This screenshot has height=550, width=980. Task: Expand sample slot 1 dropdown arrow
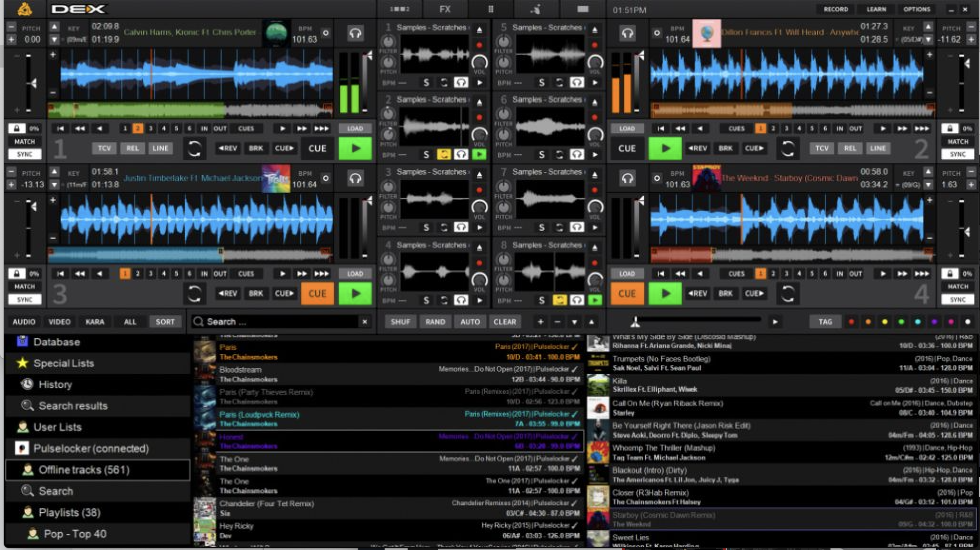coord(480,30)
